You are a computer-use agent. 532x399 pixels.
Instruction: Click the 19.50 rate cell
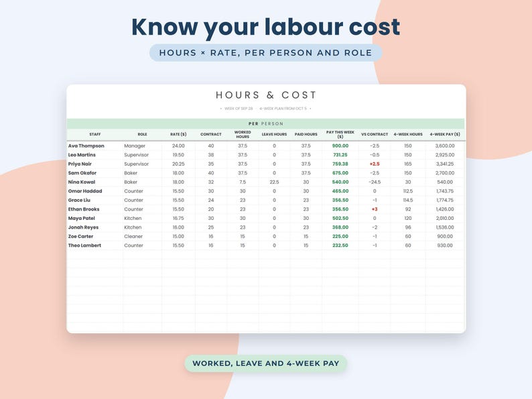178,155
